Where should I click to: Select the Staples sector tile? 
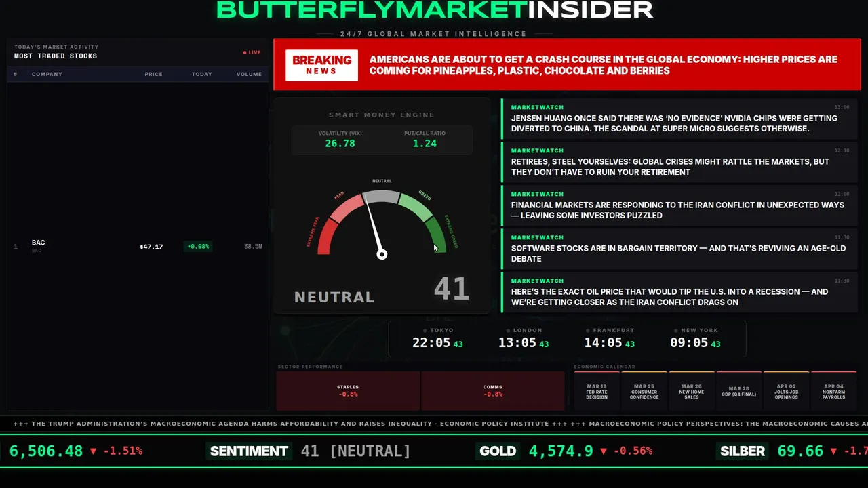[348, 390]
